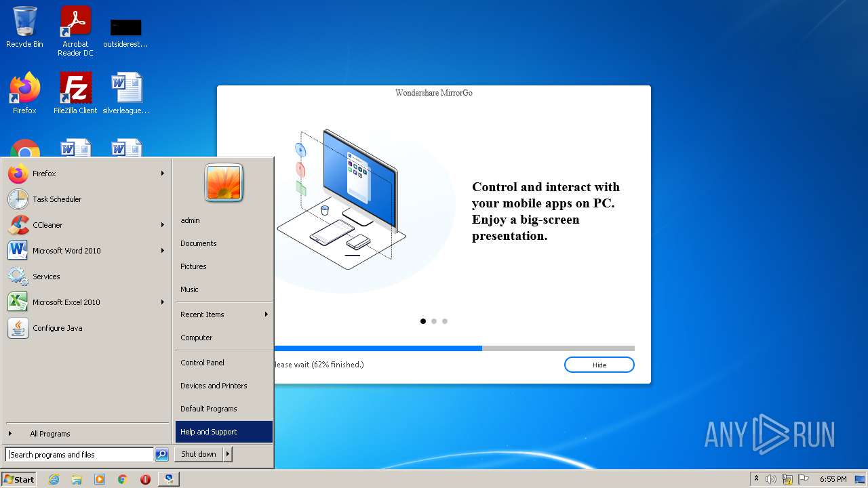Image resolution: width=868 pixels, height=488 pixels.
Task: Show All Programs list
Action: click(86, 434)
